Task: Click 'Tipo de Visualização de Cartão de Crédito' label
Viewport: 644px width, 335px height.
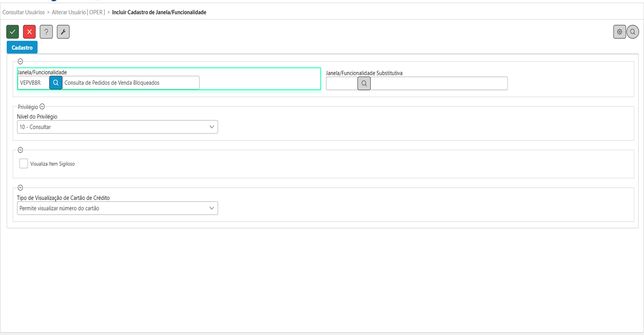Action: [x=63, y=198]
